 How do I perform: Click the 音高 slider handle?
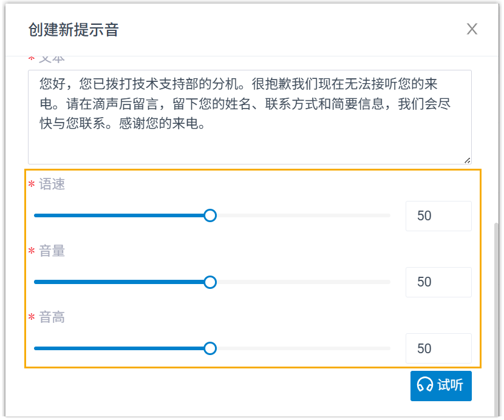click(210, 348)
